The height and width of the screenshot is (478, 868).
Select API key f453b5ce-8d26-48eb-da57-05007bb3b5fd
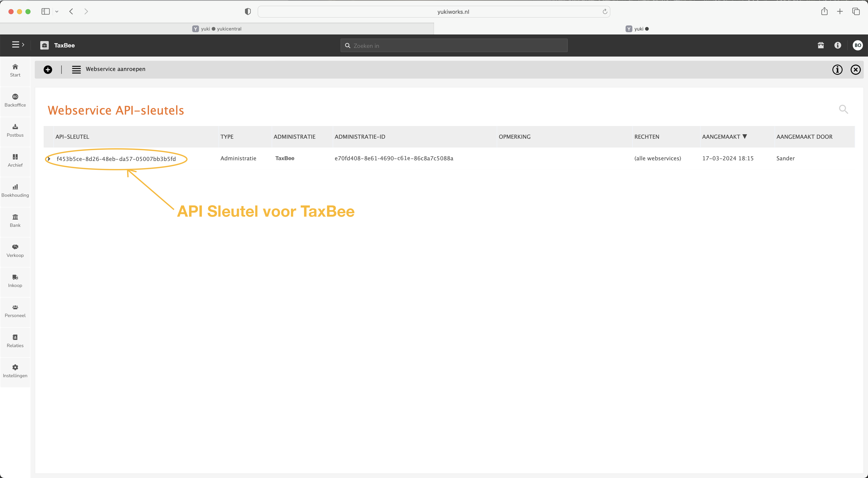point(116,159)
